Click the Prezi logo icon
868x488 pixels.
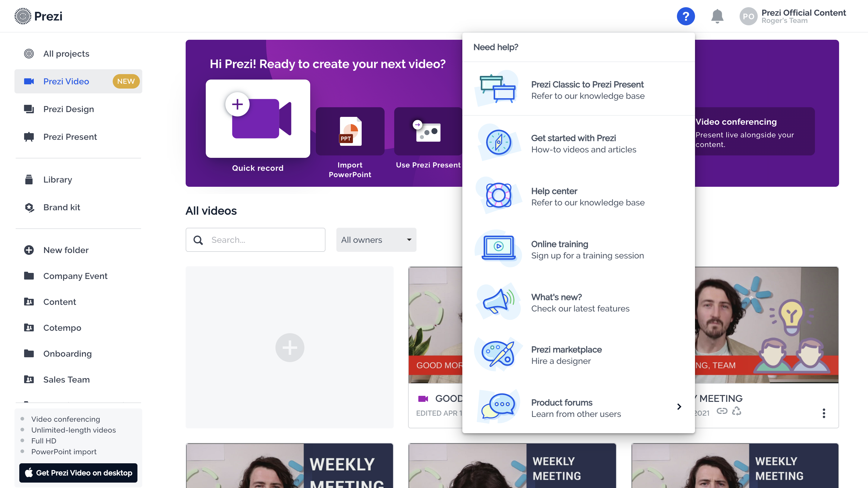point(23,16)
